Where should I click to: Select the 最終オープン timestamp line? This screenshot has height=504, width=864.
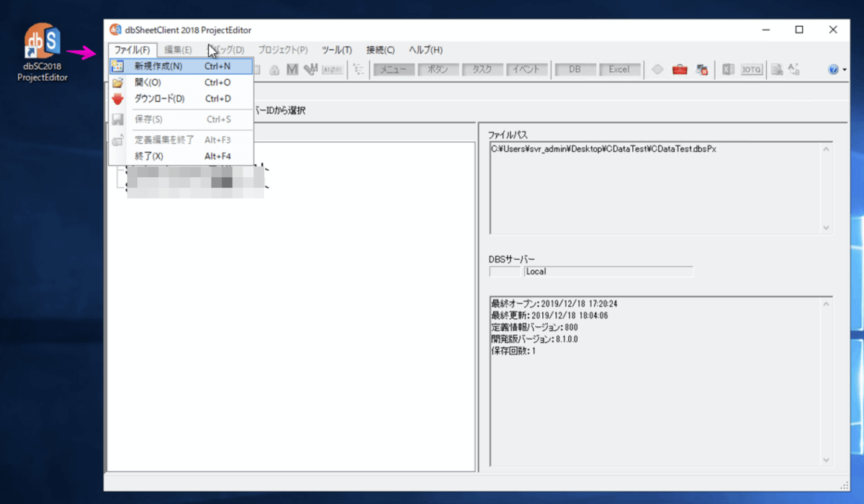click(554, 304)
